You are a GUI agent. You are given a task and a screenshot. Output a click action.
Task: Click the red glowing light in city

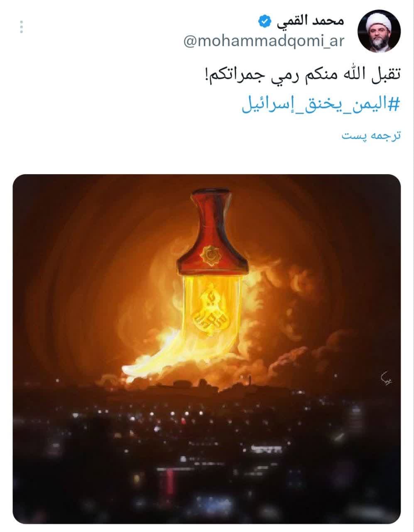(170, 482)
